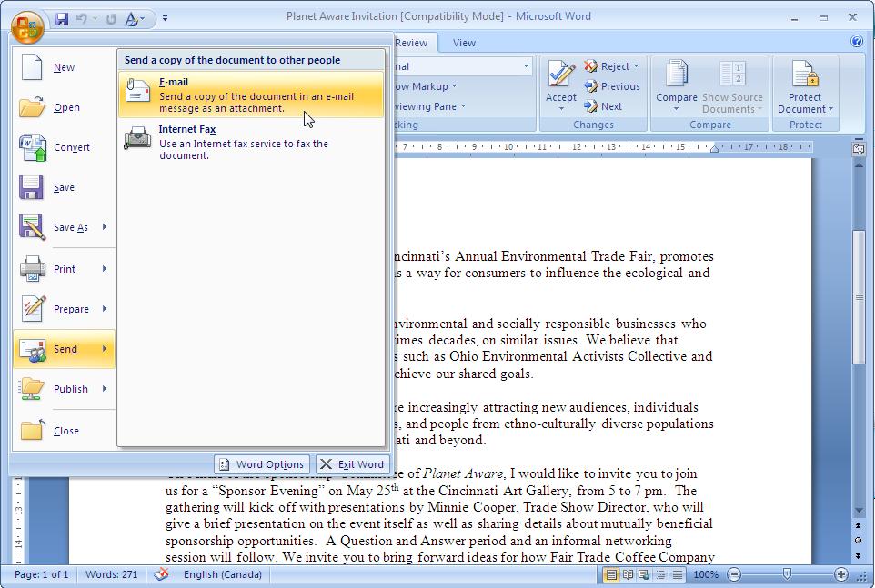Screen dimensions: 875x588
Task: Switch to Web Layout view
Action: (644, 574)
